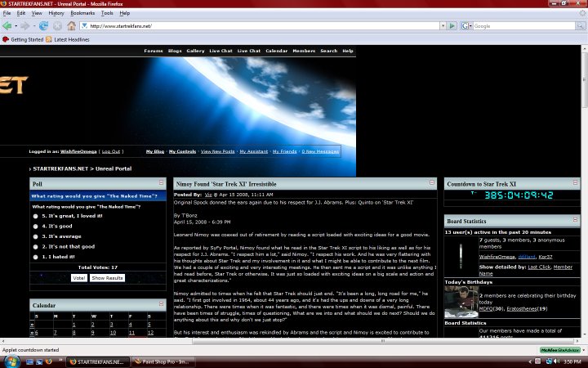Viewport: 588px width, 368px height.
Task: Click the vertical scrollbar down arrow
Action: coord(584,334)
